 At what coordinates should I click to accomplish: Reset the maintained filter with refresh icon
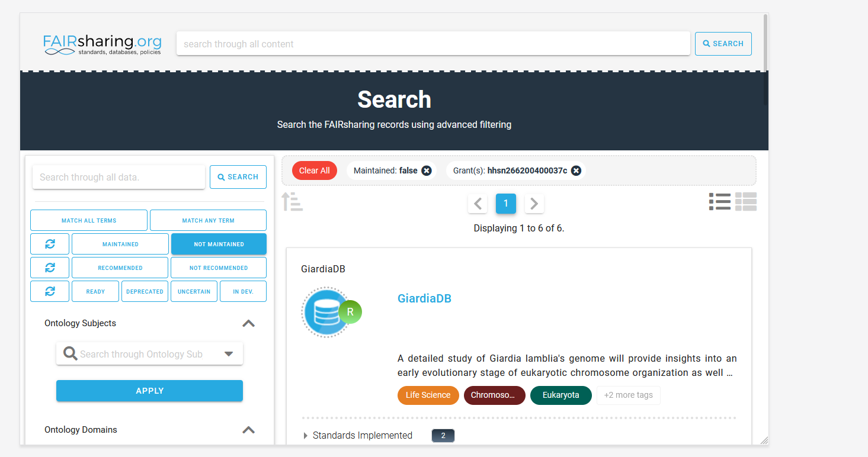(49, 243)
